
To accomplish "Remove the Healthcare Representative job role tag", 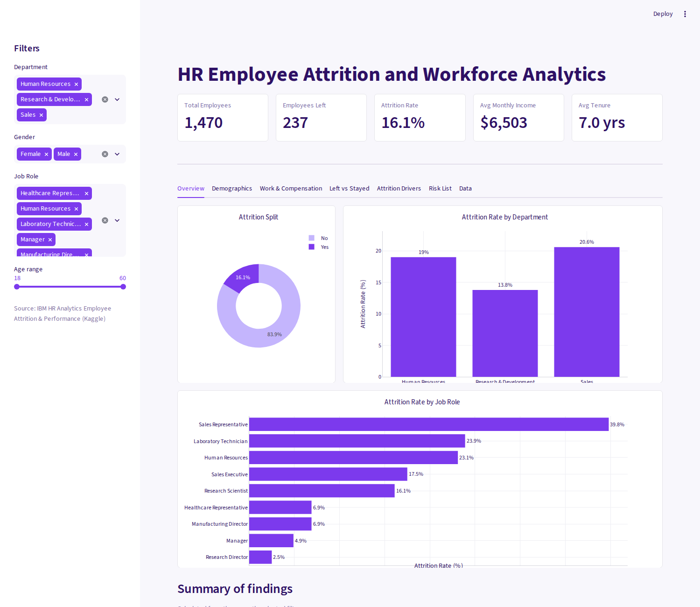I will click(x=86, y=193).
